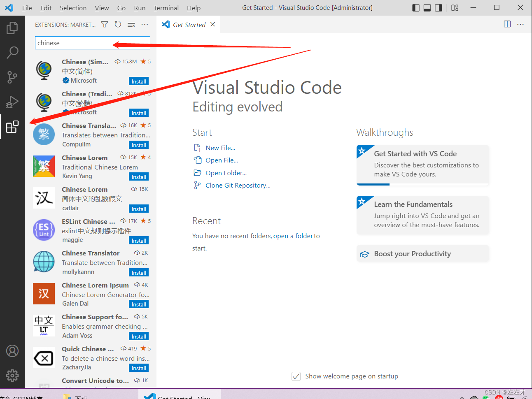Select Chinese Translation extension icon

point(44,134)
